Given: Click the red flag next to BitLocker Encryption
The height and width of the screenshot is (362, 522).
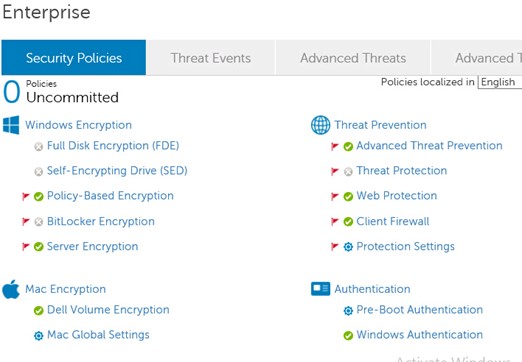Looking at the screenshot, I should point(26,221).
